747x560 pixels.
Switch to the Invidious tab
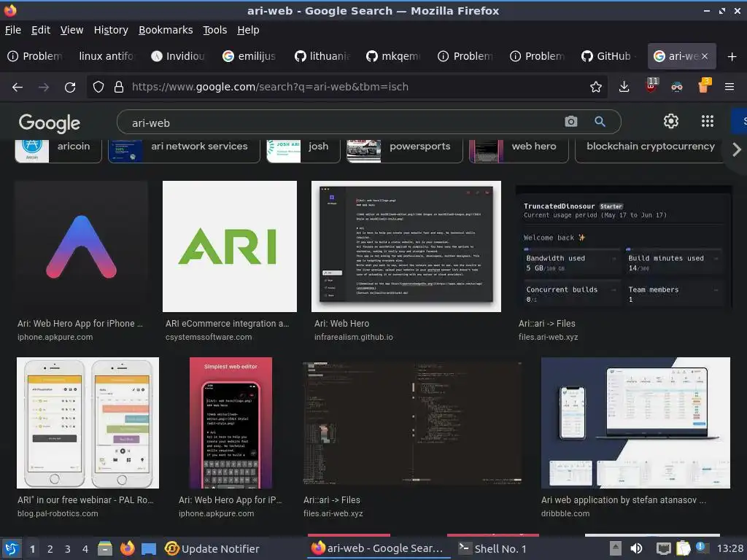point(178,56)
